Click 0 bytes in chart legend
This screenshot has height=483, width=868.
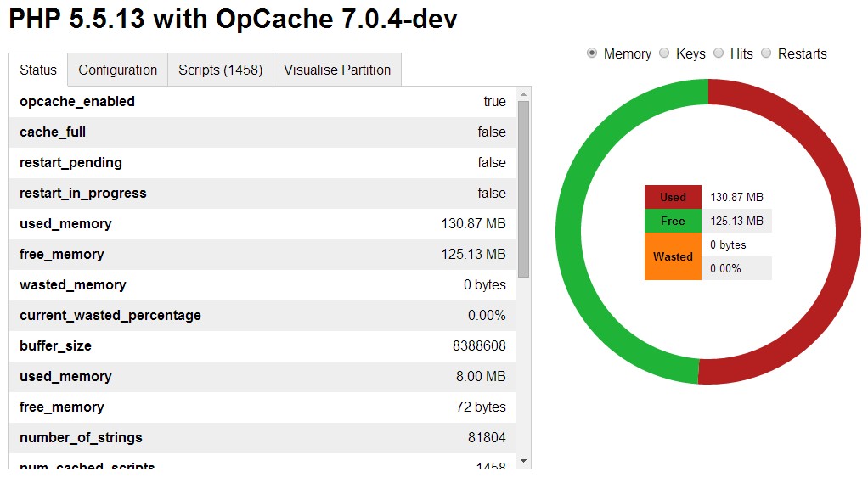tap(728, 244)
